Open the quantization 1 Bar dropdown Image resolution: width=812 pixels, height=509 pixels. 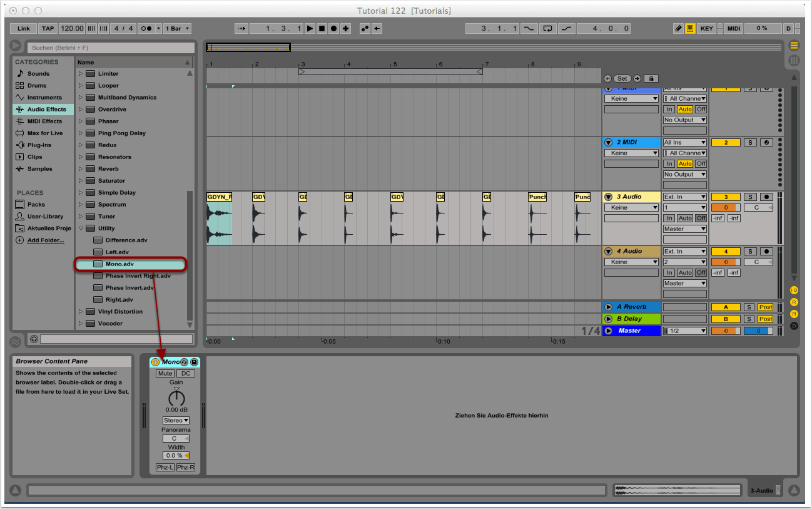[x=178, y=28]
